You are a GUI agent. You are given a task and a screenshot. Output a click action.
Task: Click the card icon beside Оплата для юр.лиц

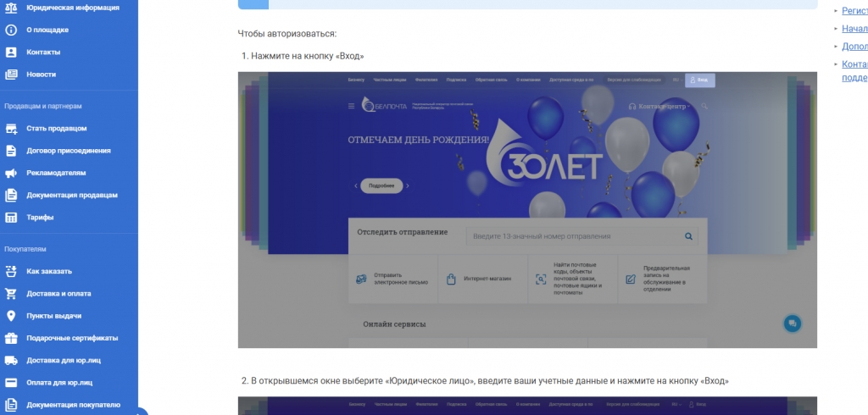11,382
